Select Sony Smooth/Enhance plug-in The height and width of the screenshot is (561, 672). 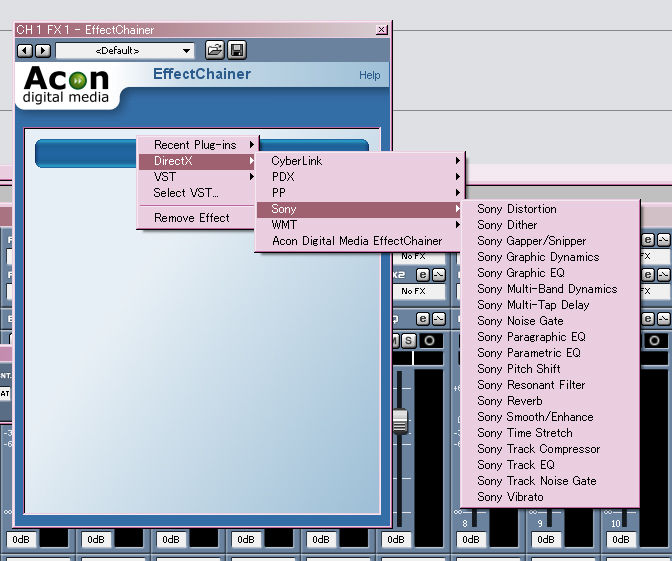[550, 417]
